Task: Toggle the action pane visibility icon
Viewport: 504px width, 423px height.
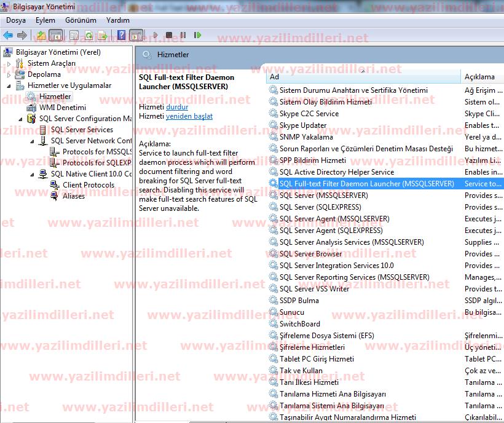Action: pos(136,35)
